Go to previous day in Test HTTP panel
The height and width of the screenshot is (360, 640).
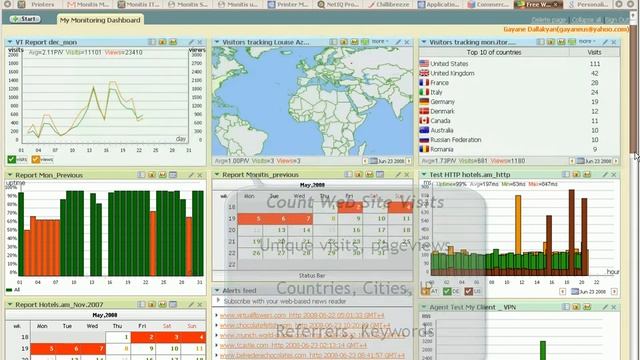(562, 291)
